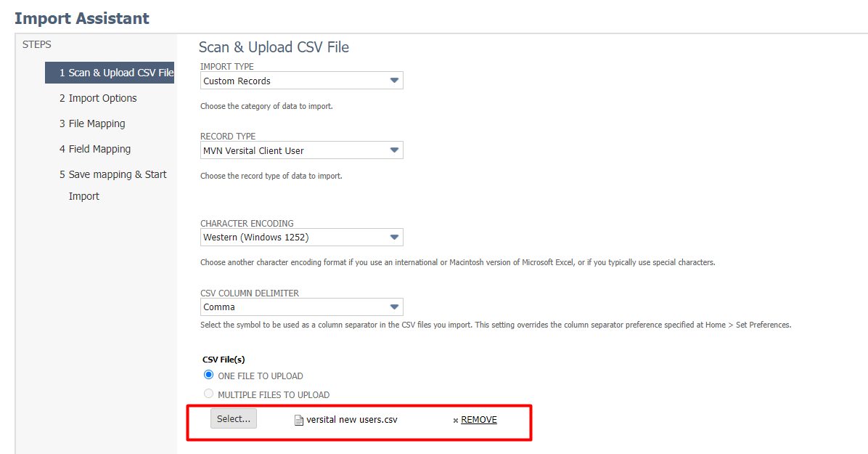
Task: Open the Comma delimiter field
Action: coord(294,307)
